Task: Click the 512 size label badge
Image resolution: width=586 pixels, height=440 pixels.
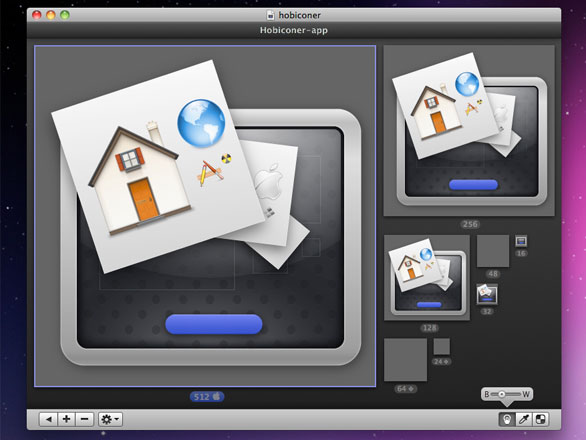Action: point(207,397)
